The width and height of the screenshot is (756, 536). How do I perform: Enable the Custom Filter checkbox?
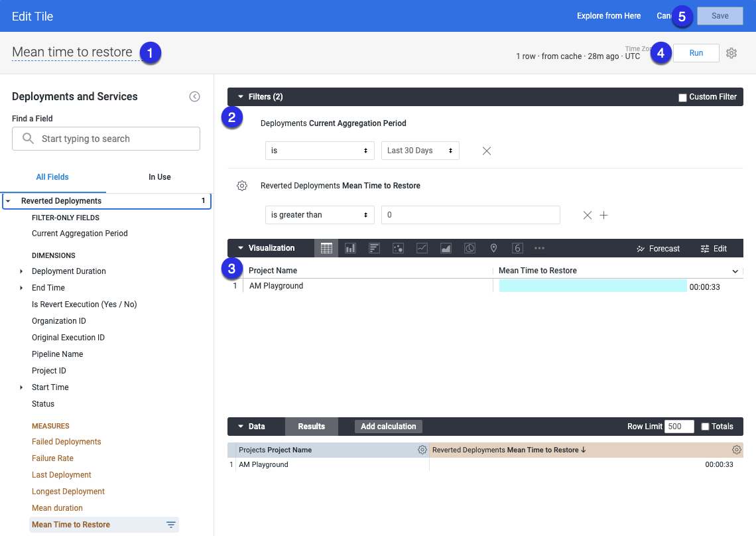682,98
